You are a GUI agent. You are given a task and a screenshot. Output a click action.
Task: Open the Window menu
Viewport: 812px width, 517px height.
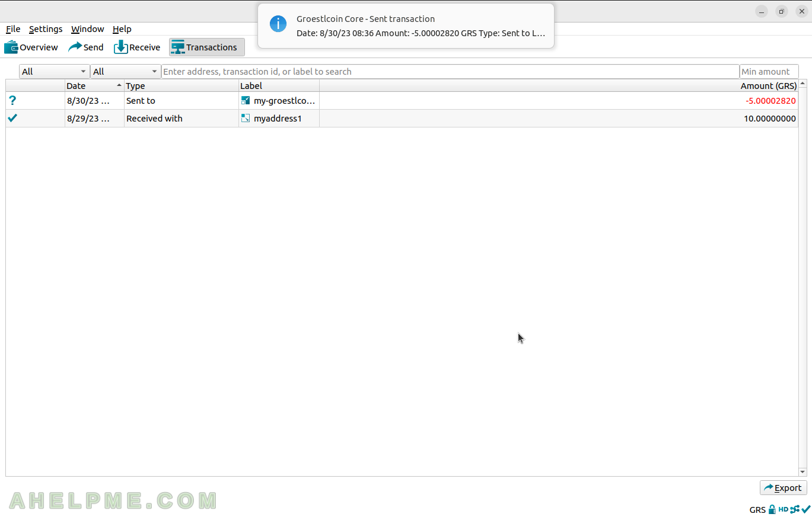(87, 29)
